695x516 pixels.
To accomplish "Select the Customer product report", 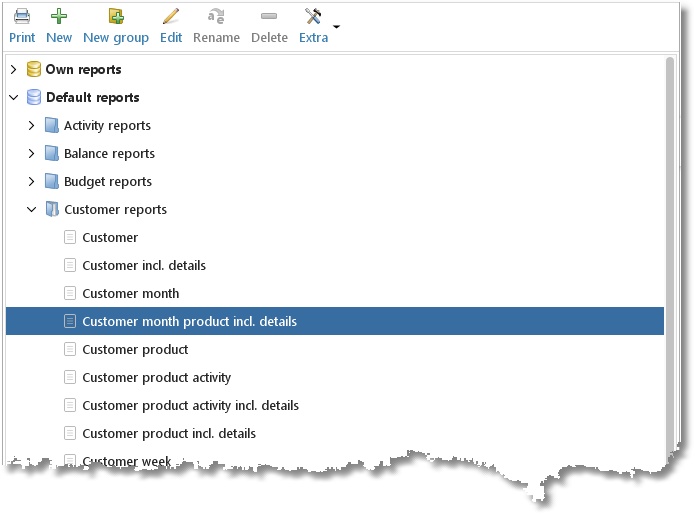I will (x=135, y=350).
